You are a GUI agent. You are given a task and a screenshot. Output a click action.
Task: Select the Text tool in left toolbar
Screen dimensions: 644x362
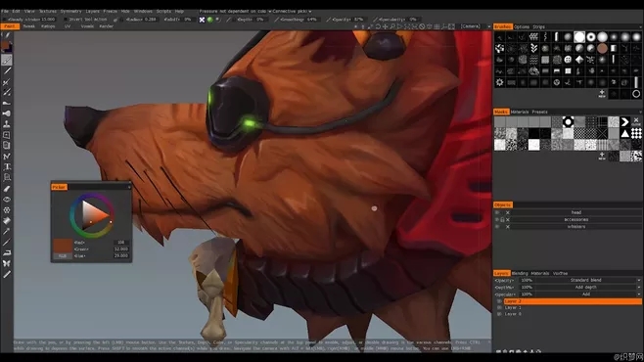click(x=7, y=167)
